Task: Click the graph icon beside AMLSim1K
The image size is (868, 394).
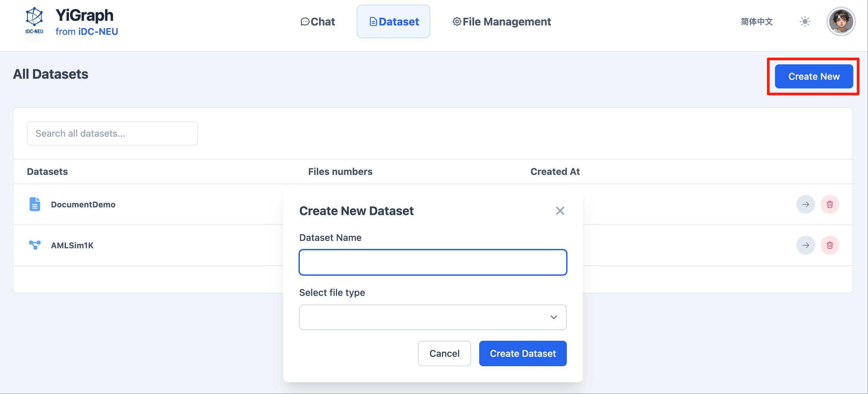Action: click(x=34, y=245)
